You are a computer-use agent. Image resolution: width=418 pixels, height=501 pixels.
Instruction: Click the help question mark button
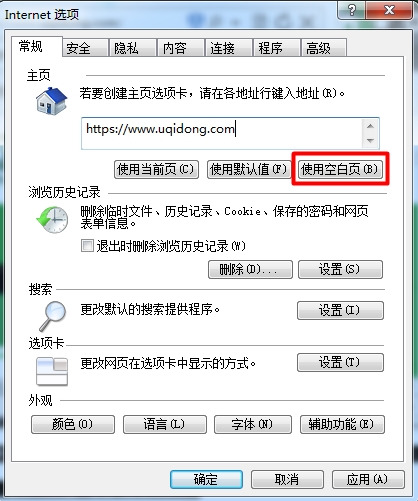tap(352, 11)
